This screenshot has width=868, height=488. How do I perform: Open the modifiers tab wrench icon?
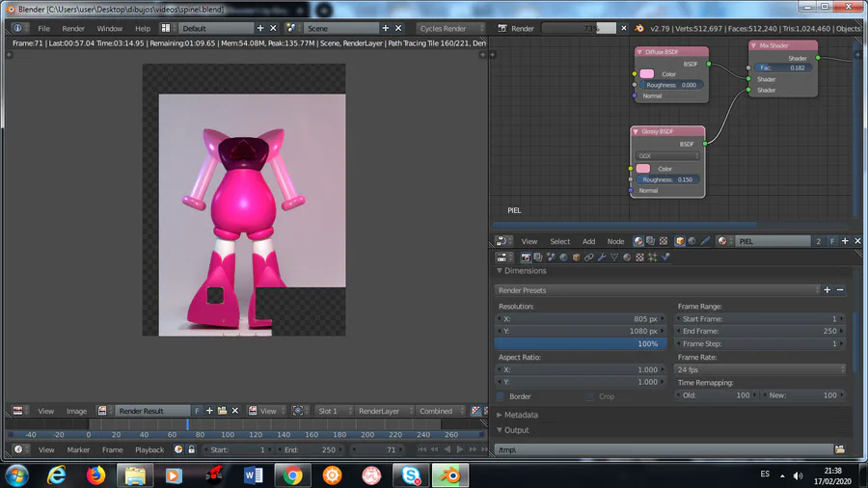point(601,258)
